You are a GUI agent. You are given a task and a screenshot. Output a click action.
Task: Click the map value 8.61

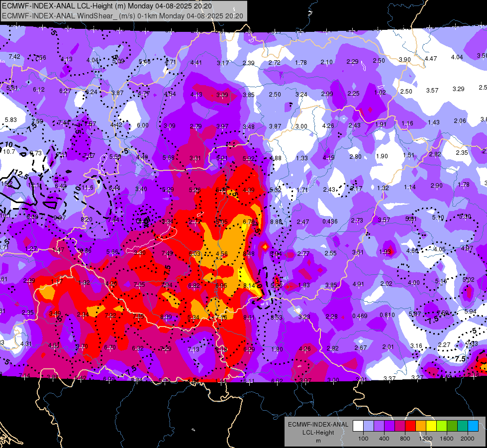click(x=249, y=318)
